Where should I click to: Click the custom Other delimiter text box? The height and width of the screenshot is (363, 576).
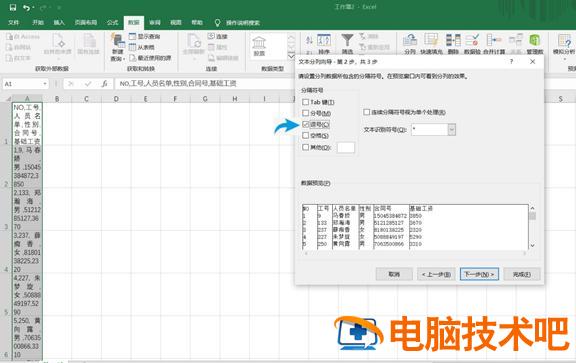346,147
